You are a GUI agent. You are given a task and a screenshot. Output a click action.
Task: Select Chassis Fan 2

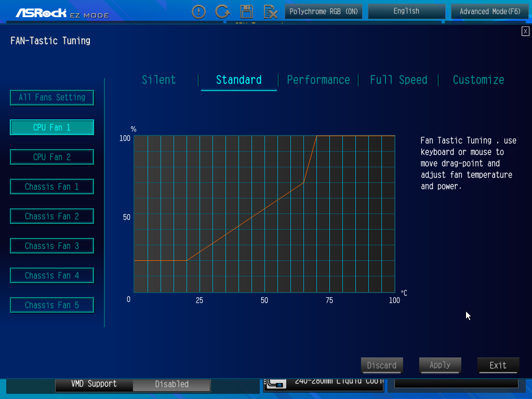coord(52,216)
